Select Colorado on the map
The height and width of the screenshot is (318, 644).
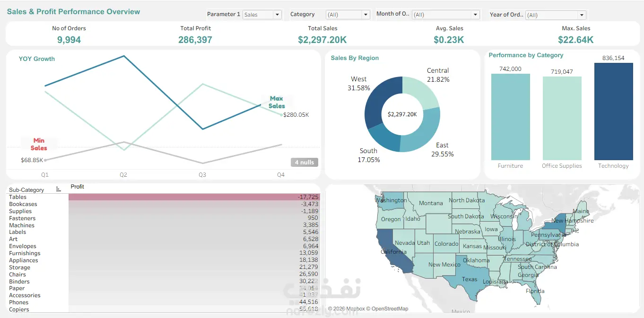(x=446, y=244)
